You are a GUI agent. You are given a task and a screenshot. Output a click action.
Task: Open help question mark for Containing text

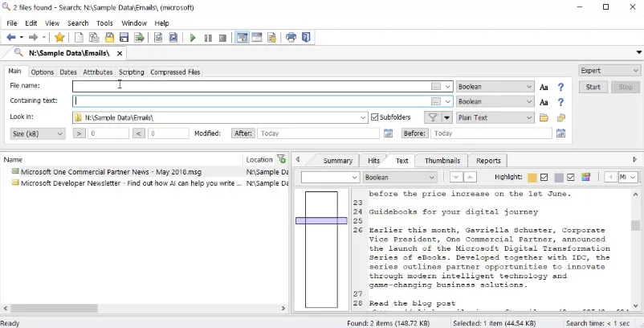tap(560, 102)
